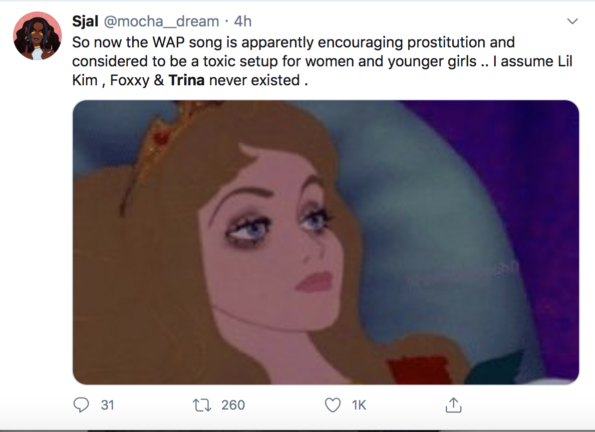The height and width of the screenshot is (432, 595).
Task: Open the @mocha__dream handle link
Action: point(161,22)
